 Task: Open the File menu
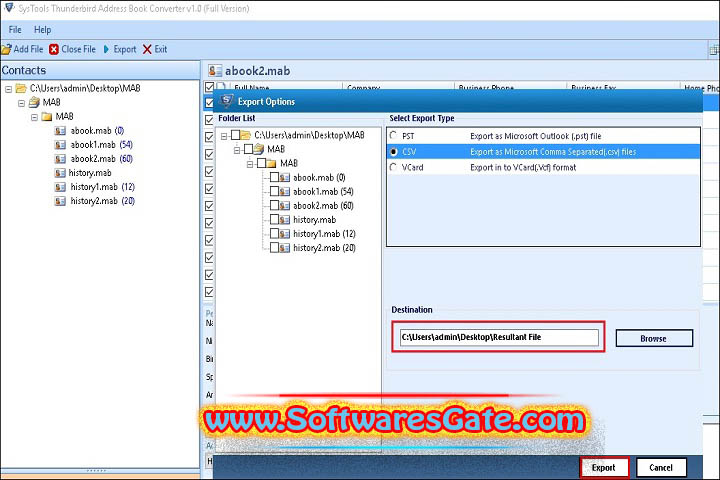15,30
